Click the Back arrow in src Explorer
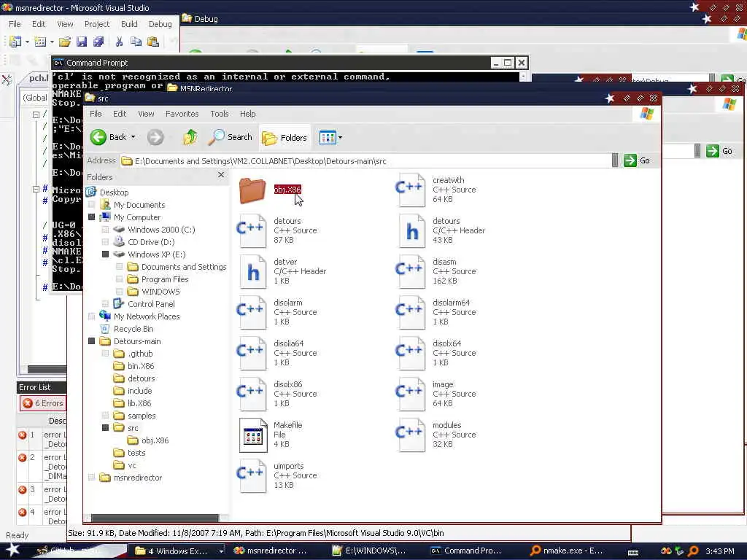The width and height of the screenshot is (747, 560). pos(98,137)
